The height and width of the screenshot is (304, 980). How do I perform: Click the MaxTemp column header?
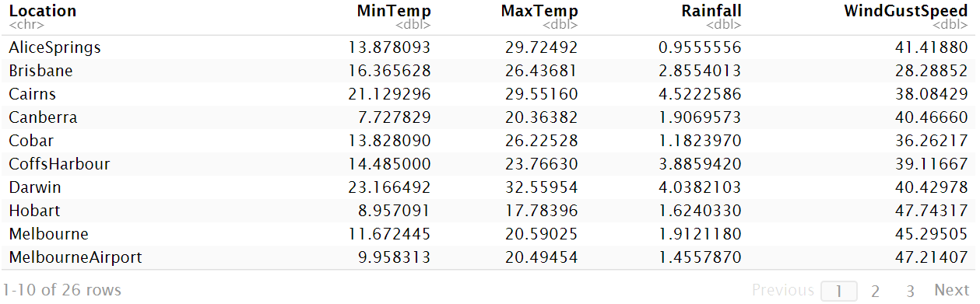(539, 11)
